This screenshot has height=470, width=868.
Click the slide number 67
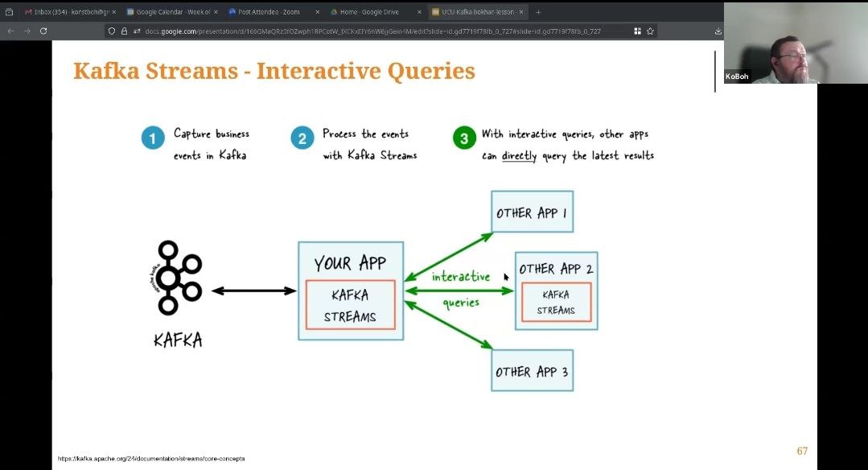click(x=802, y=451)
